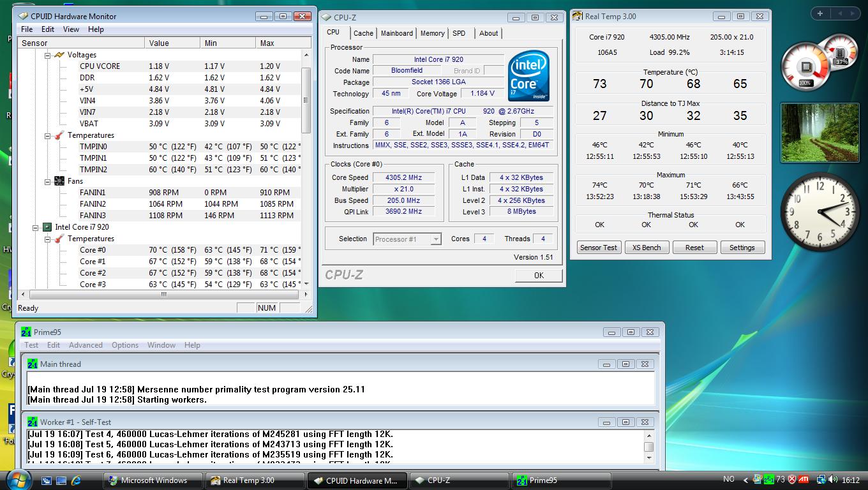Viewport: 868px width, 490px height.
Task: Open Help menu in Hardware Monitor
Action: tap(96, 29)
